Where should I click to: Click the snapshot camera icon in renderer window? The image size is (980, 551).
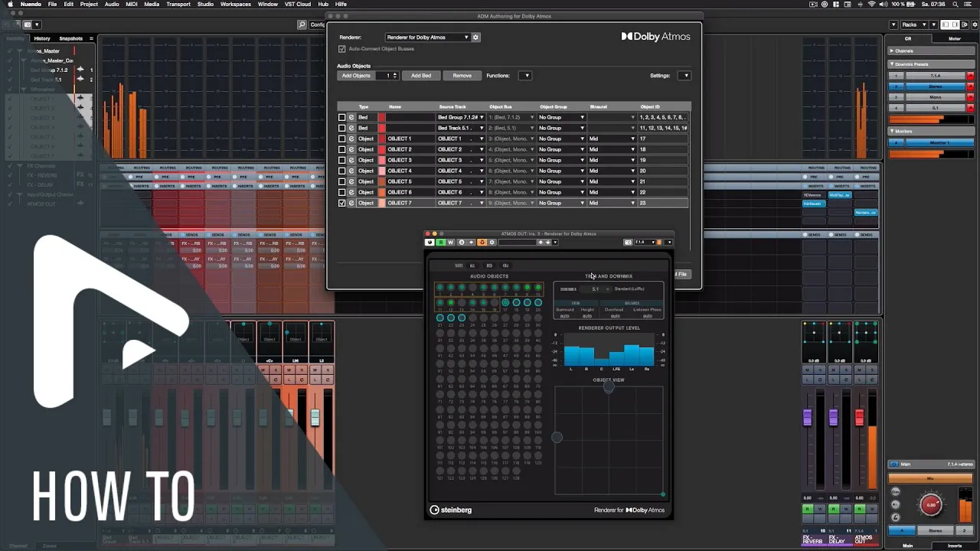(x=628, y=243)
